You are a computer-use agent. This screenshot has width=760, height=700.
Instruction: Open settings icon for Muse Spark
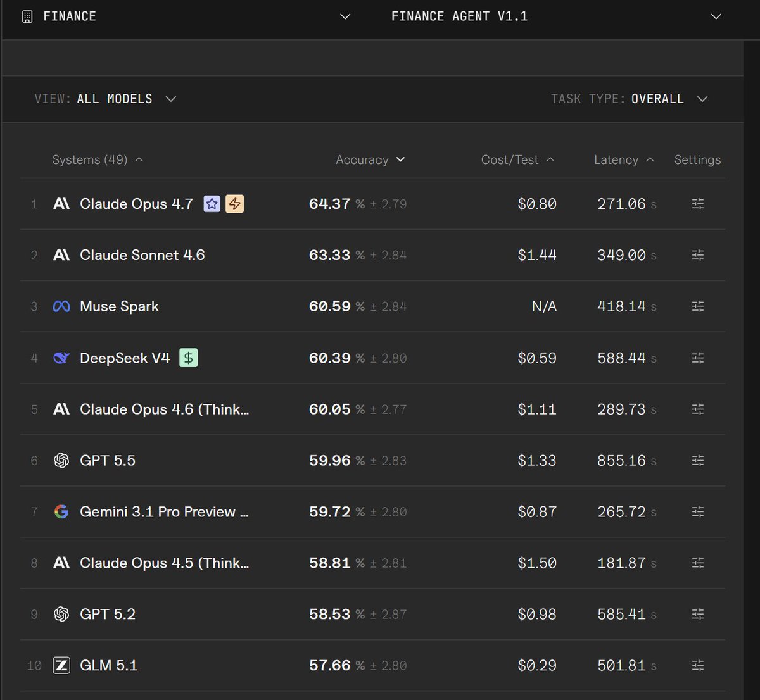698,306
